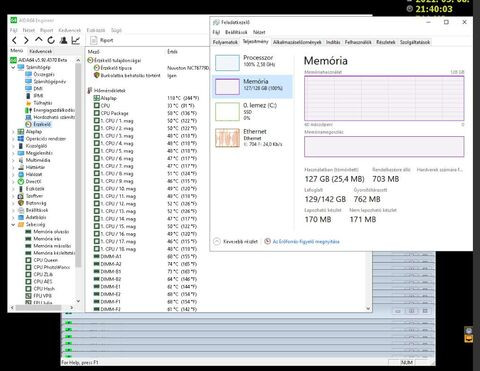This screenshot has height=371, width=480.
Task: Select Ethernet performance item
Action: [x=252, y=137]
